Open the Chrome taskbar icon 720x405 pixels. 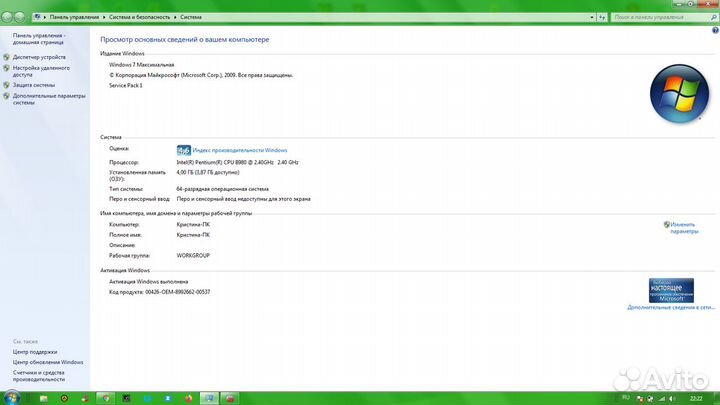(106, 398)
